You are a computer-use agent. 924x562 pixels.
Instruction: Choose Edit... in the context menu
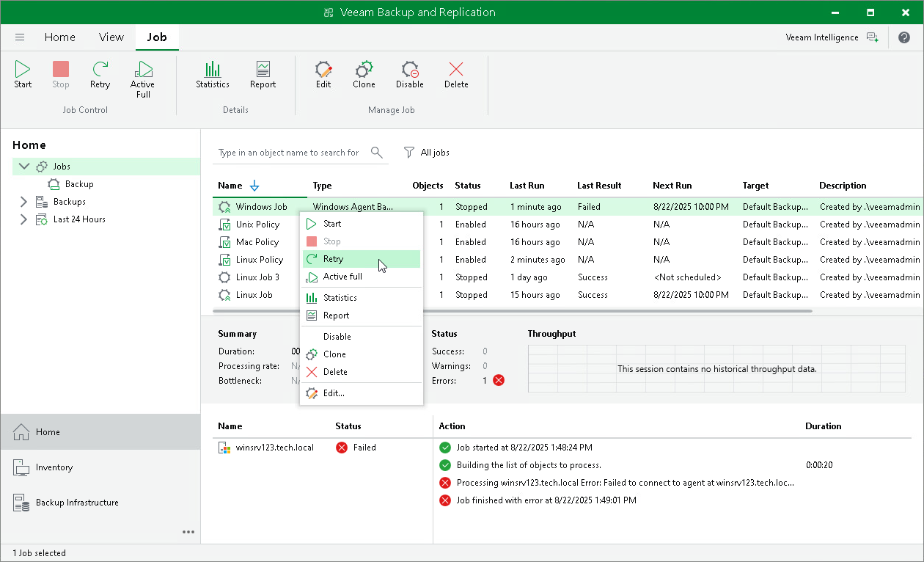362,393
